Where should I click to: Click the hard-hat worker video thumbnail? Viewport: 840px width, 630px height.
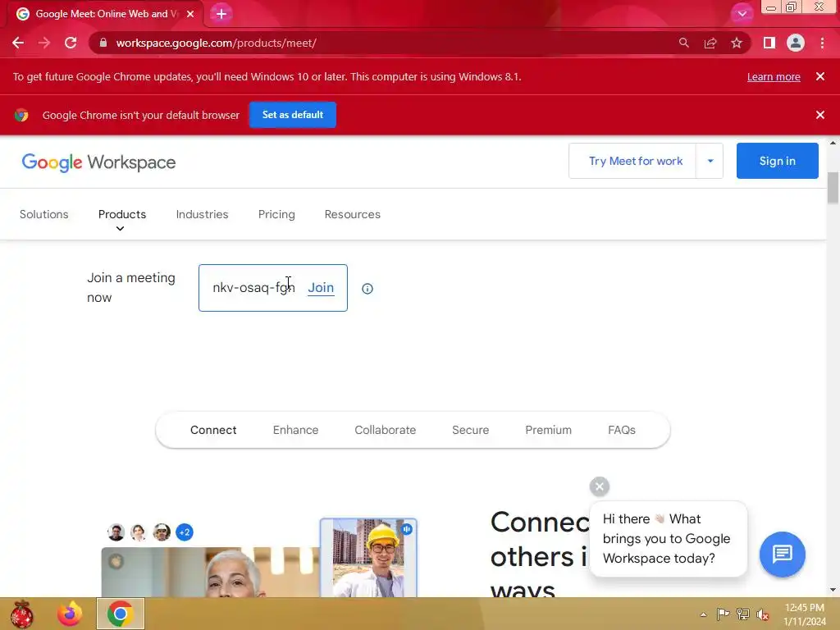point(368,558)
